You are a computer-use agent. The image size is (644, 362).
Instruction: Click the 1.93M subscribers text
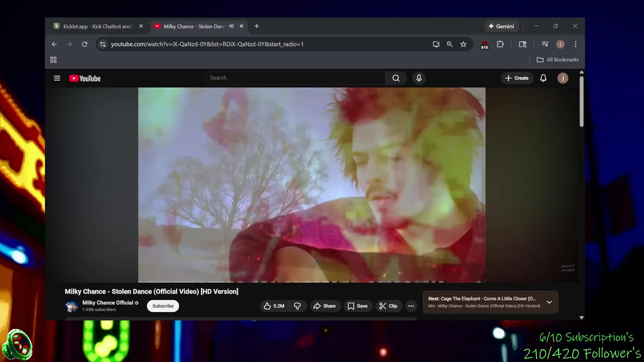click(99, 310)
